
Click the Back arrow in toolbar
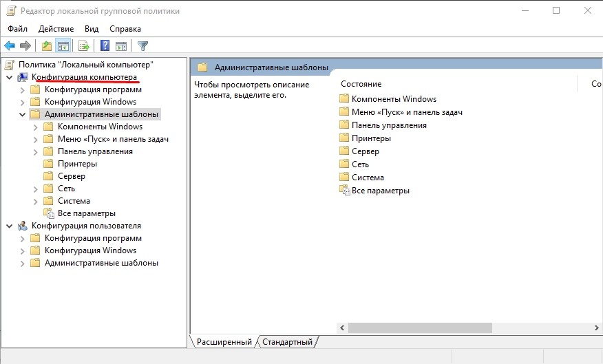pos(10,46)
